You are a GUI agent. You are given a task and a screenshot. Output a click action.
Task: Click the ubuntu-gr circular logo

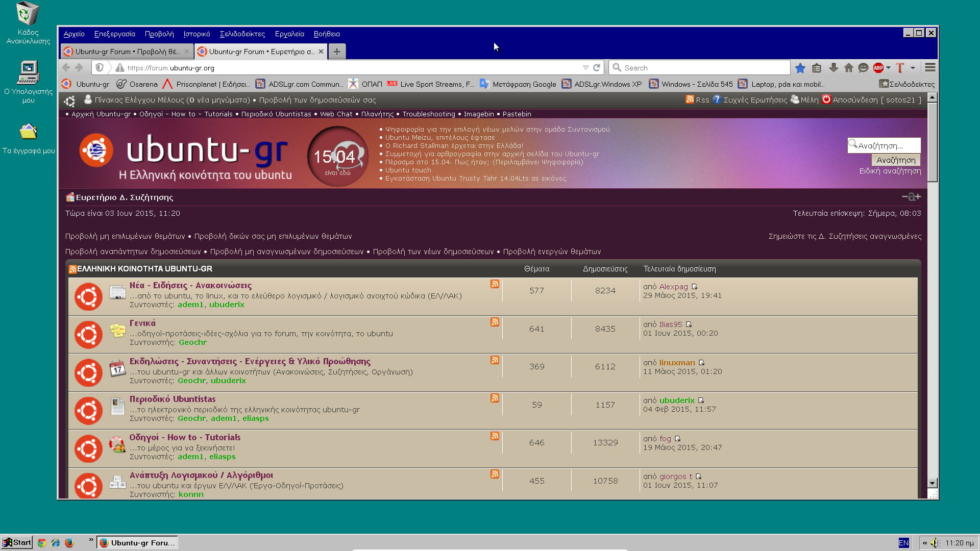[x=96, y=151]
